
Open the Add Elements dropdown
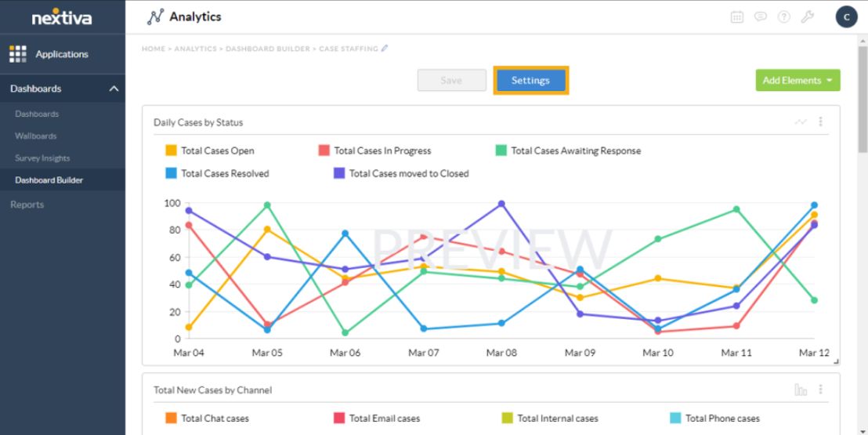point(797,80)
